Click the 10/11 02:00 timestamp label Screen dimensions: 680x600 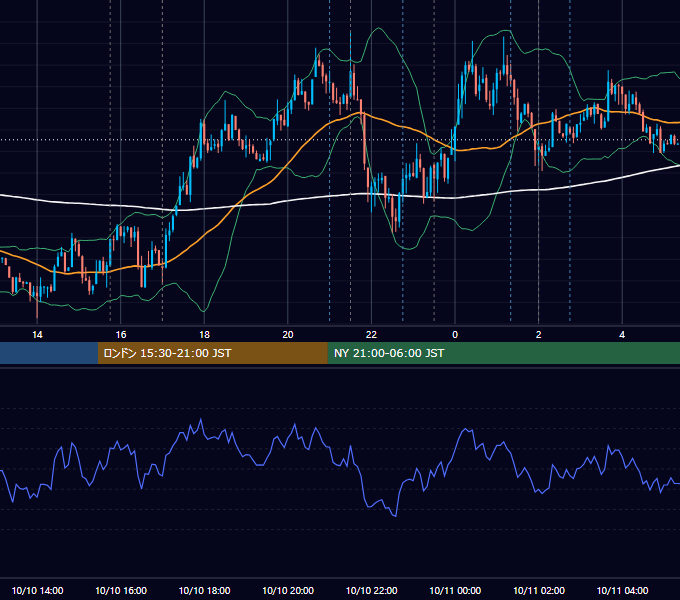click(x=539, y=590)
